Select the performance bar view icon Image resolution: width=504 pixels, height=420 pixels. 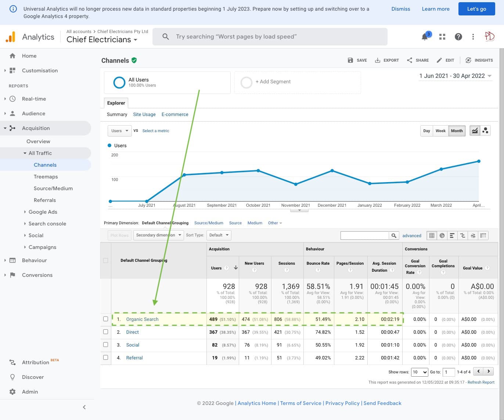click(452, 236)
